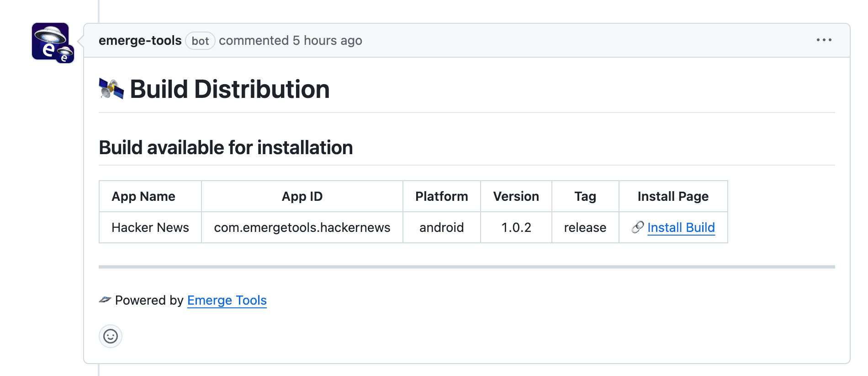This screenshot has height=376, width=868.
Task: Click the small secondary avatar badge
Action: (65, 54)
